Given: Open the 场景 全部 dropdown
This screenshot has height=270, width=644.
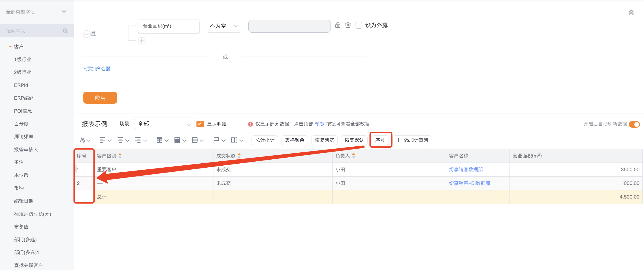Looking at the screenshot, I should pyautogui.click(x=164, y=124).
